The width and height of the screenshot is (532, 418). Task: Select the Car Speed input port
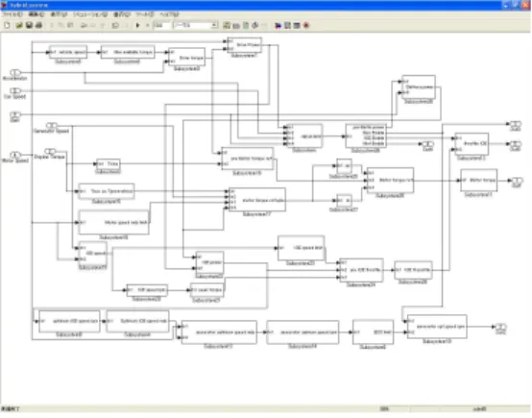(15, 90)
